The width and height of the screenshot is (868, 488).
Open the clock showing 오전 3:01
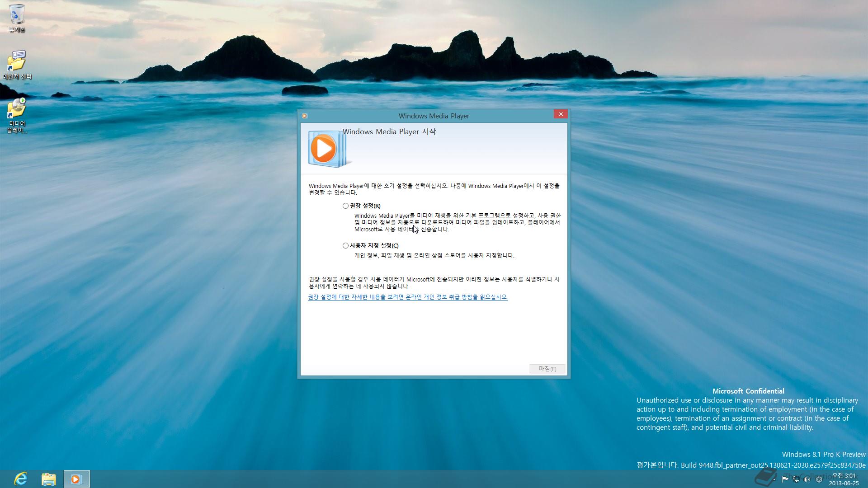pyautogui.click(x=844, y=479)
